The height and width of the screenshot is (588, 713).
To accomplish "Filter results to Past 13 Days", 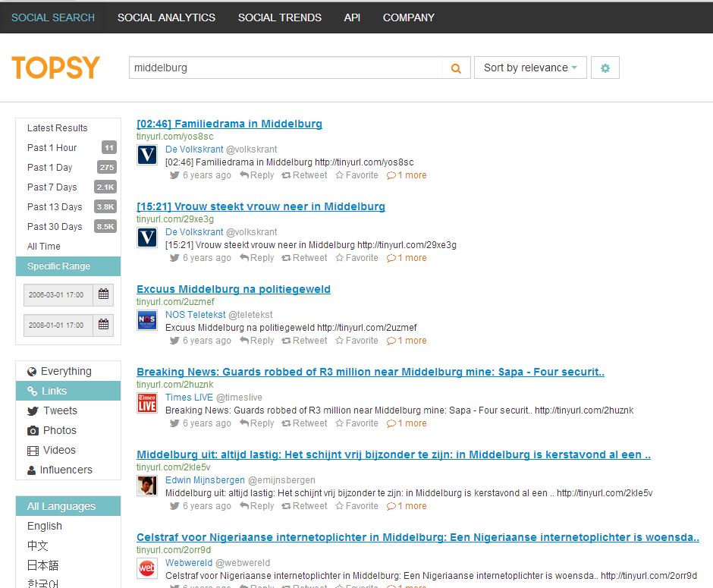I will [x=68, y=206].
